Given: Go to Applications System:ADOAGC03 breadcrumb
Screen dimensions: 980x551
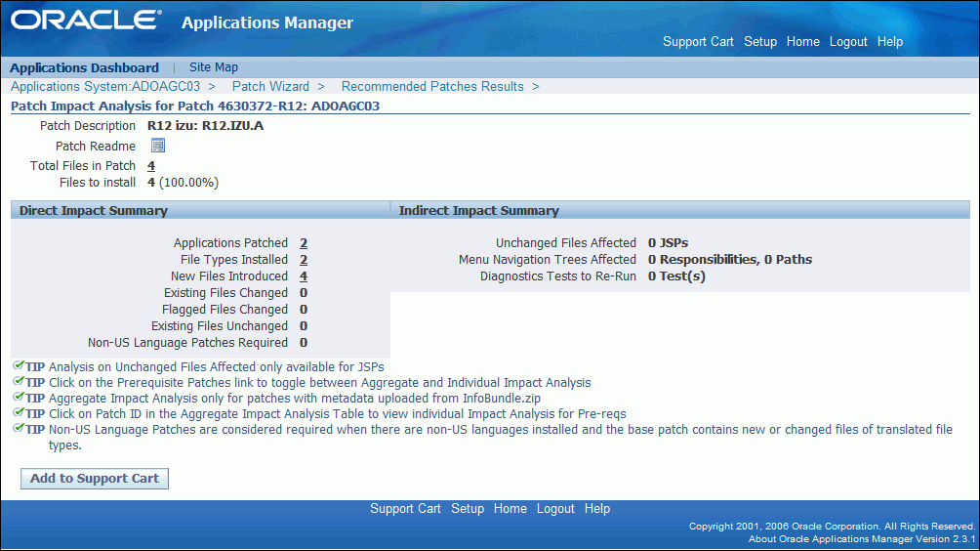Looking at the screenshot, I should [x=105, y=86].
